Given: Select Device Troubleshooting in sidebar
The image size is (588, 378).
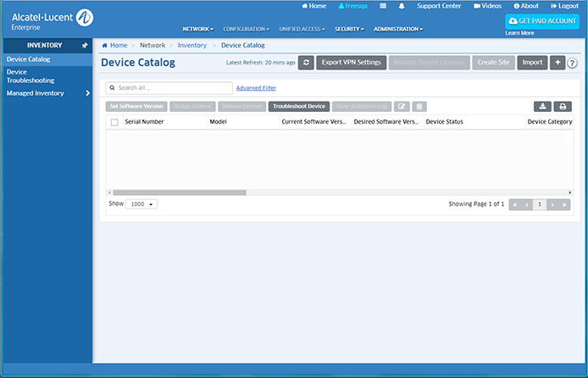Looking at the screenshot, I should (31, 76).
